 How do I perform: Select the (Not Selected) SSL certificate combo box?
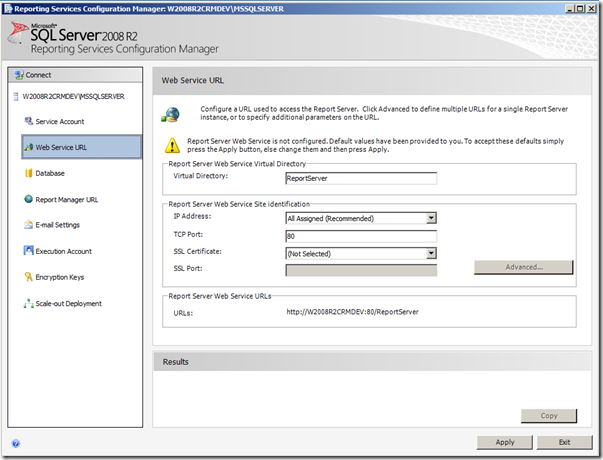tap(361, 253)
